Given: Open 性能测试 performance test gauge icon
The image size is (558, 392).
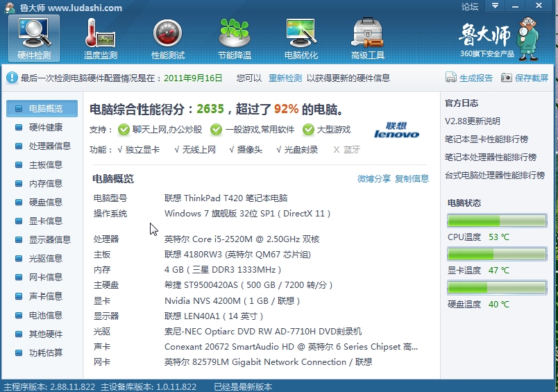Looking at the screenshot, I should [168, 38].
